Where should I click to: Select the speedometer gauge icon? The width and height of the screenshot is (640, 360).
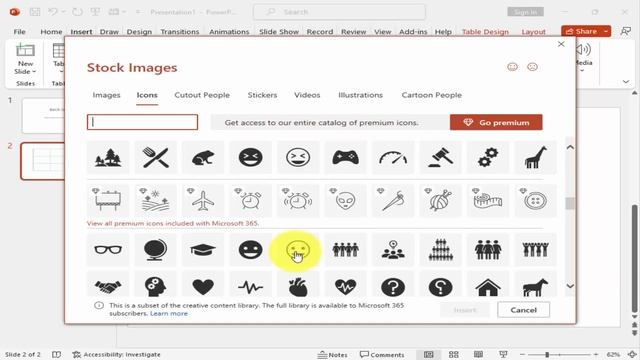click(393, 158)
